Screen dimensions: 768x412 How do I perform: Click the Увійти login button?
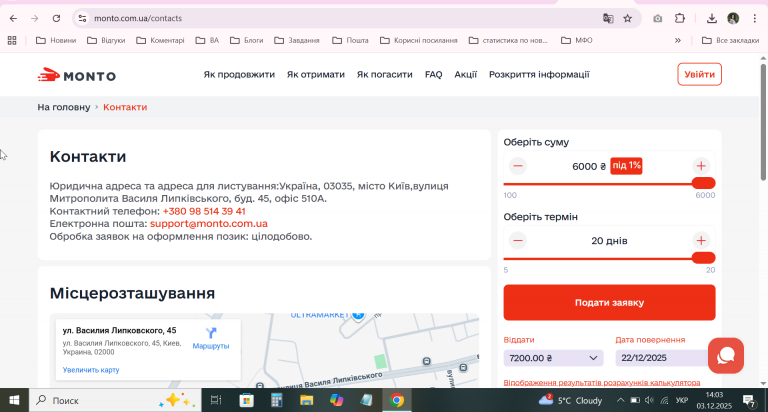point(699,74)
